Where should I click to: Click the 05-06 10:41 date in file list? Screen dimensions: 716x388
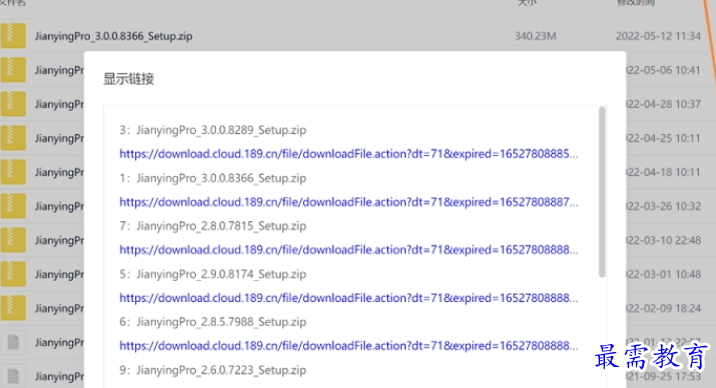(x=663, y=70)
